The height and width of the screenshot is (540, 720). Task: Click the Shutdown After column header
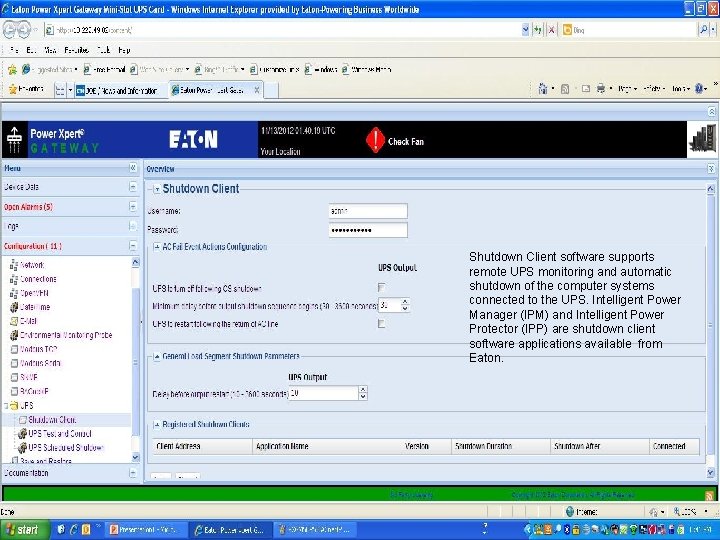[x=600, y=446]
